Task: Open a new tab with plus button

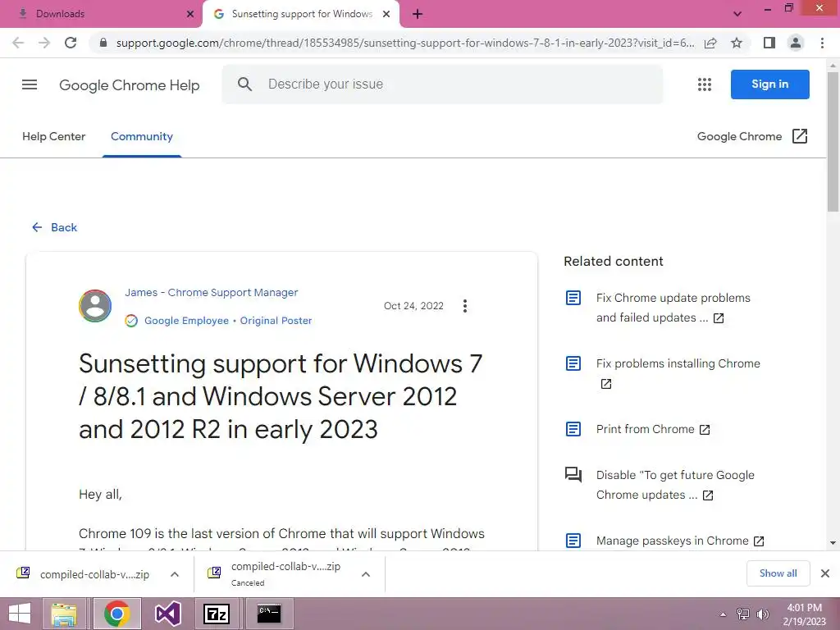Action: pos(418,14)
